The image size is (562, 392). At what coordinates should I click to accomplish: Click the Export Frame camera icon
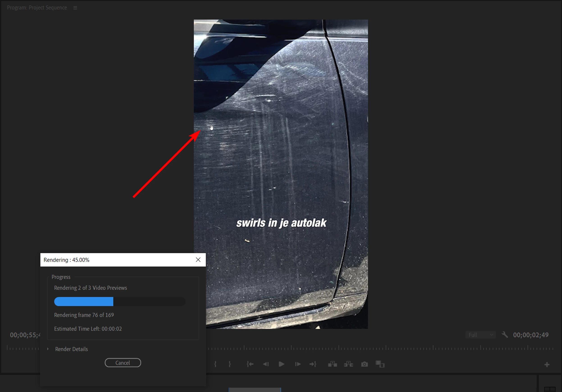click(x=364, y=364)
